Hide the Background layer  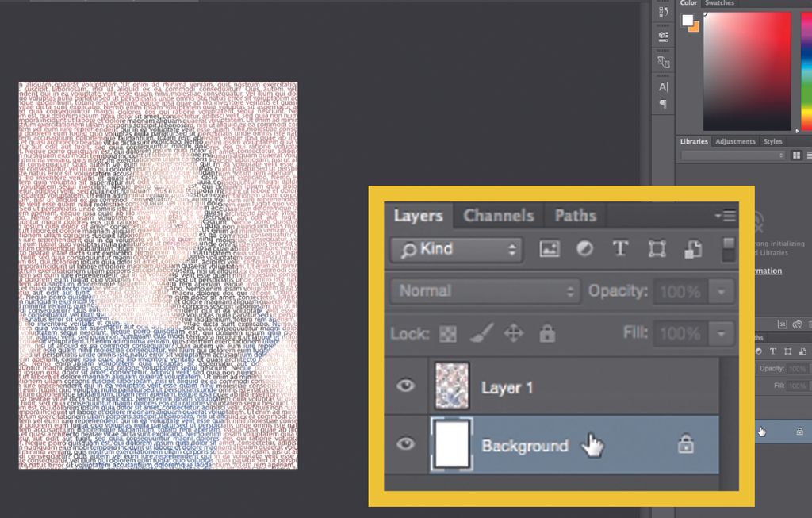[x=405, y=444]
